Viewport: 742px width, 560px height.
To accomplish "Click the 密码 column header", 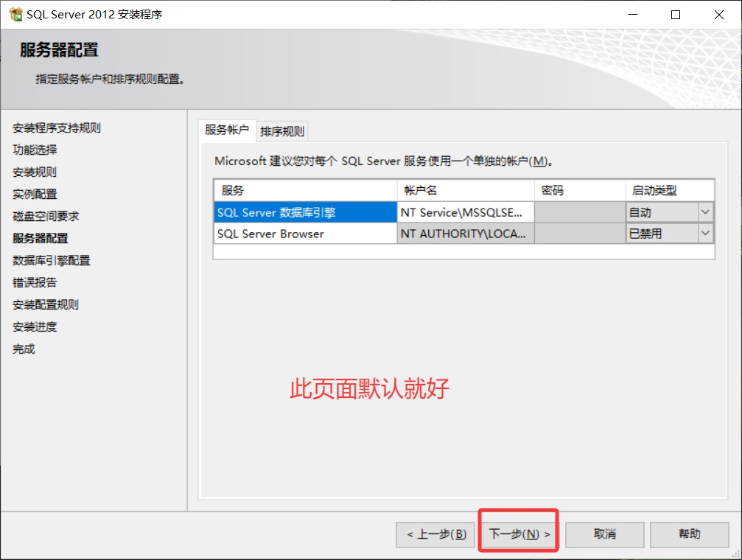I will 580,190.
